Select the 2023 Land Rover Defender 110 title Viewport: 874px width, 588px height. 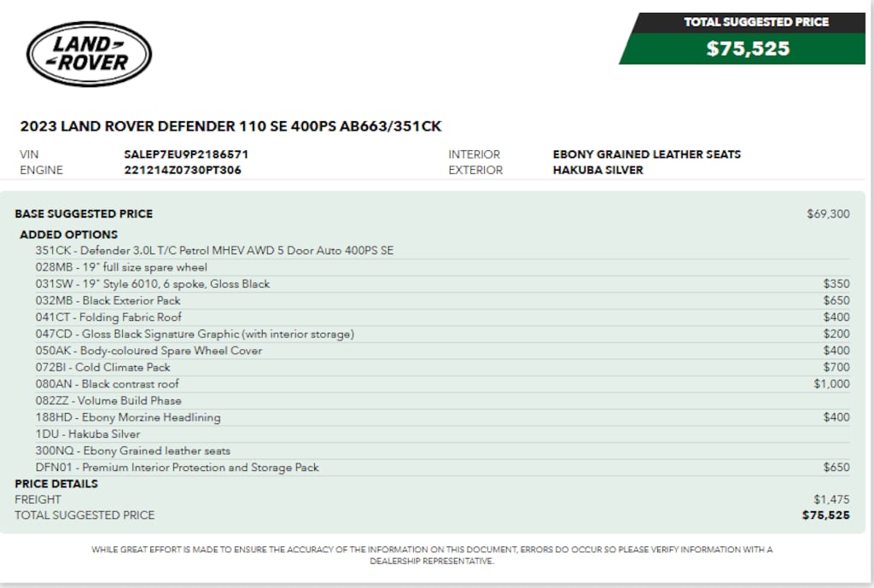pyautogui.click(x=230, y=126)
